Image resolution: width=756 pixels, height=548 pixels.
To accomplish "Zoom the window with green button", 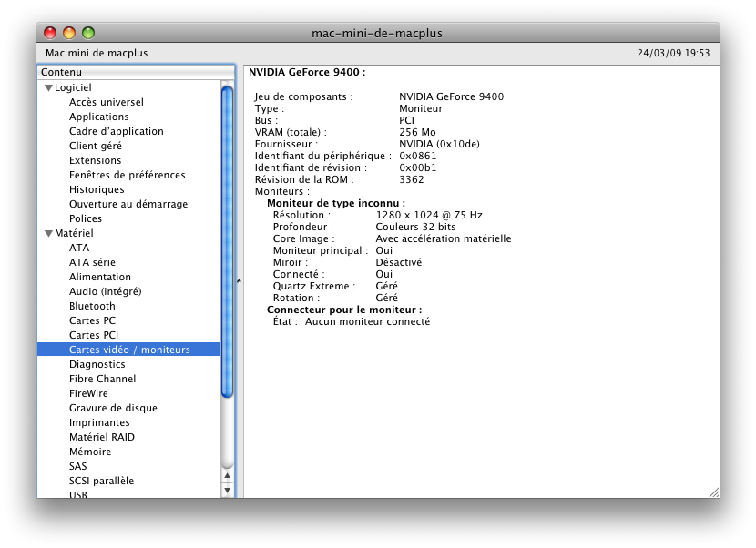I will tap(88, 33).
